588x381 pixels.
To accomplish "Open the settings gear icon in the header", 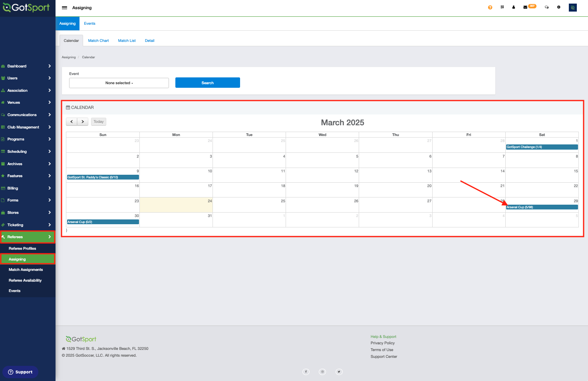I will [x=559, y=7].
